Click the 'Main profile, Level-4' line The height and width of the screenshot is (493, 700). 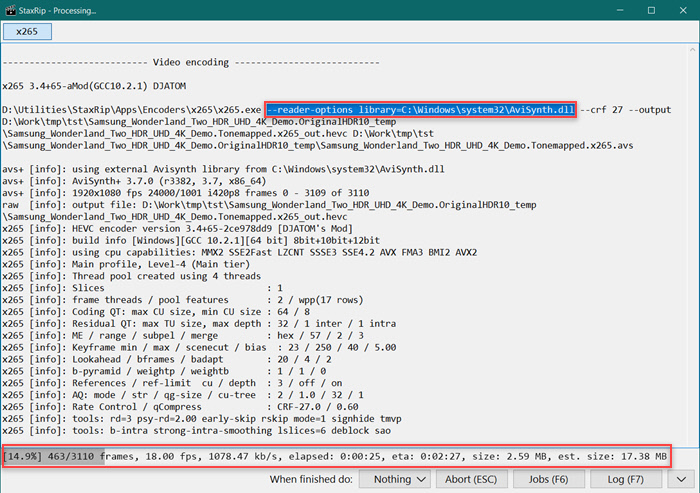(x=126, y=264)
